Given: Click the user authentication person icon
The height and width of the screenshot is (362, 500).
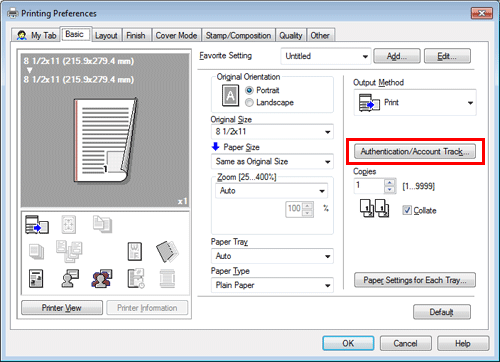Looking at the screenshot, I should pyautogui.click(x=70, y=278).
